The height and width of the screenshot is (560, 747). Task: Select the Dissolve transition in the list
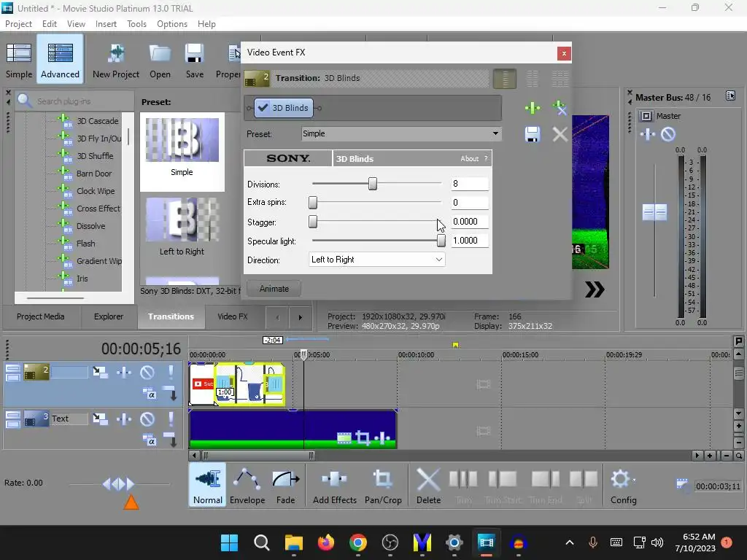[x=90, y=226]
